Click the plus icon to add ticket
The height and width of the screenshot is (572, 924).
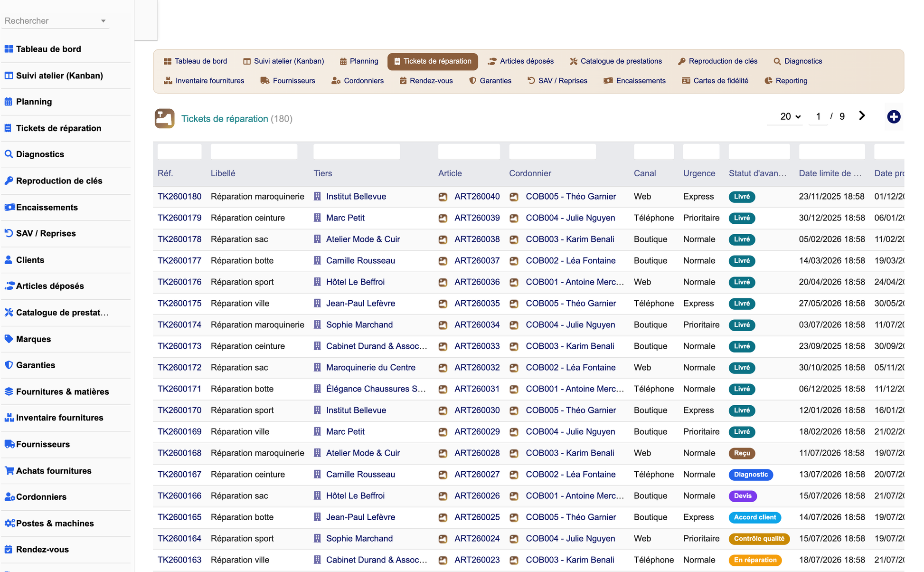coord(894,116)
